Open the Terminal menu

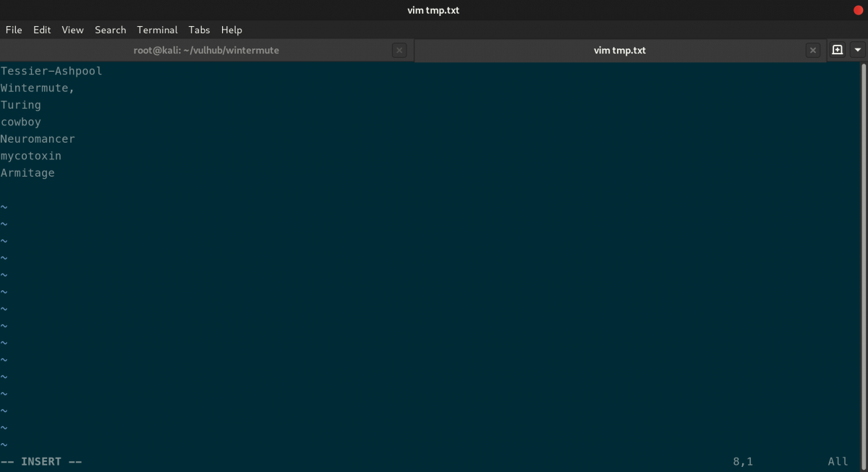click(157, 30)
